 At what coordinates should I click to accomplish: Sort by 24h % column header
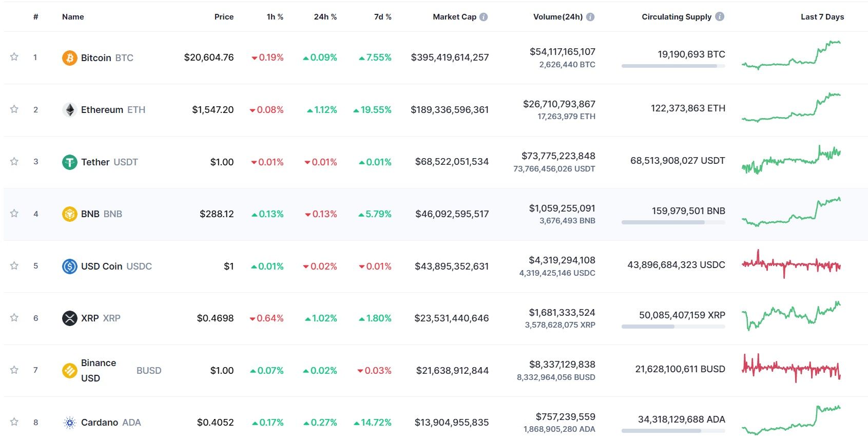325,17
